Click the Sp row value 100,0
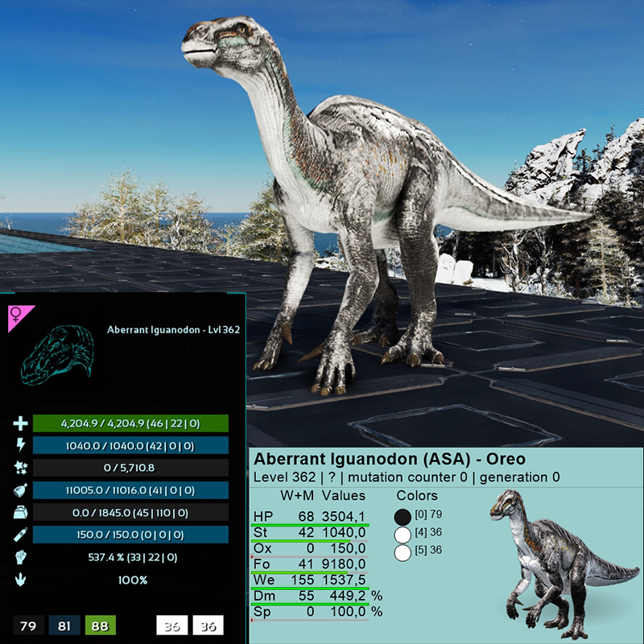Screen dimensions: 644x644 pyautogui.click(x=348, y=612)
